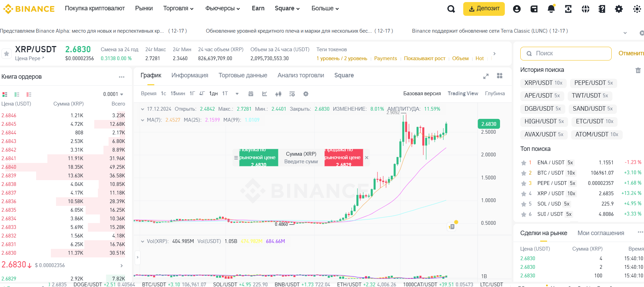Select Trading View chart mode
This screenshot has width=644, height=287.
click(463, 93)
